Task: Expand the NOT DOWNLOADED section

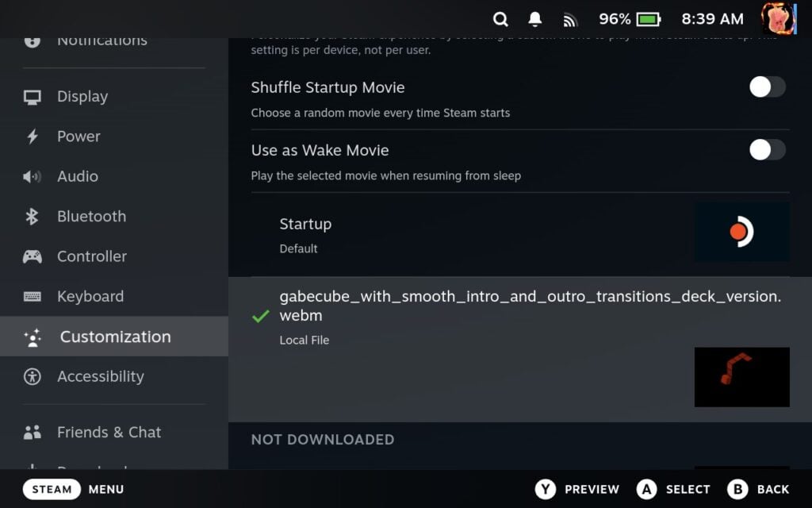Action: click(x=322, y=439)
